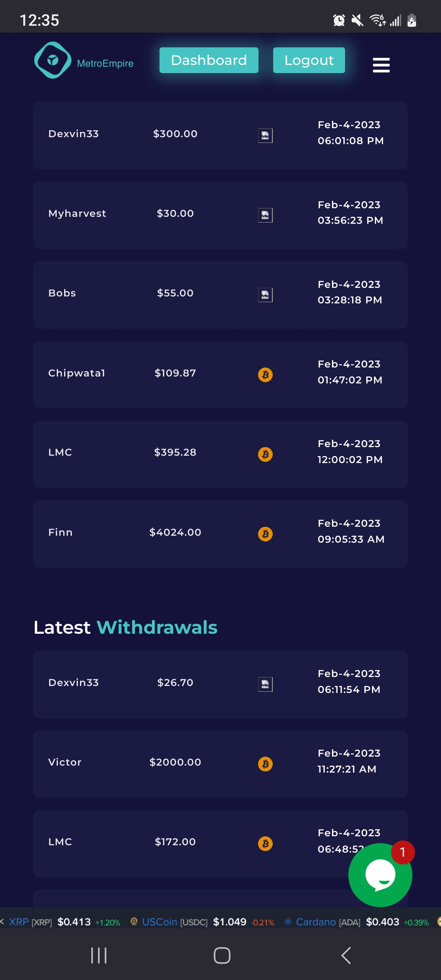The height and width of the screenshot is (980, 441).
Task: Click Bitcoin icon in LMC $172.00 withdrawal
Action: point(265,843)
